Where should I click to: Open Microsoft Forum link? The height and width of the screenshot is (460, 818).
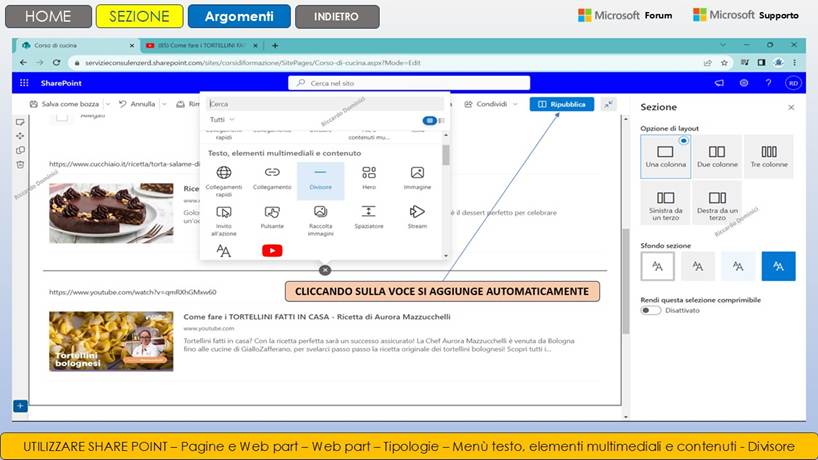[625, 16]
